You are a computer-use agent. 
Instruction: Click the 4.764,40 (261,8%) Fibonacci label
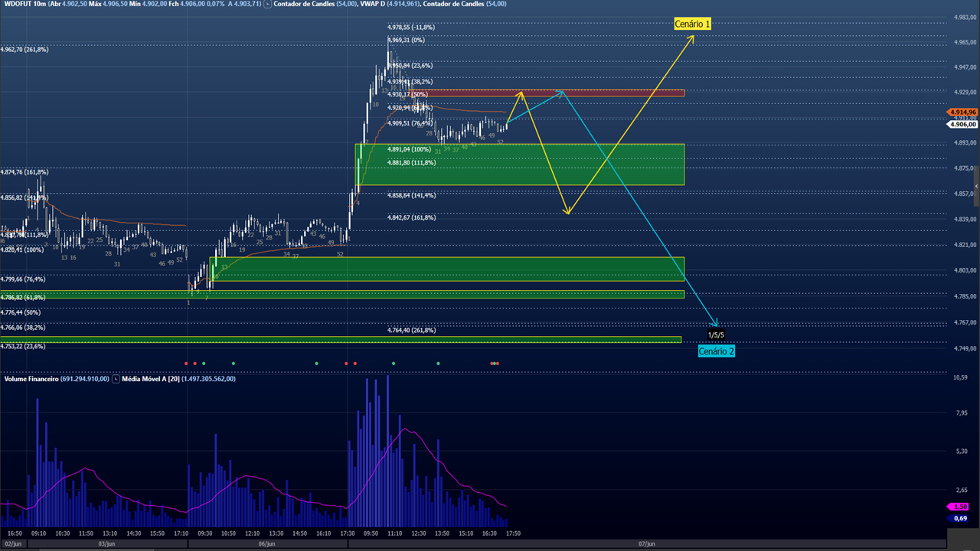pos(411,331)
